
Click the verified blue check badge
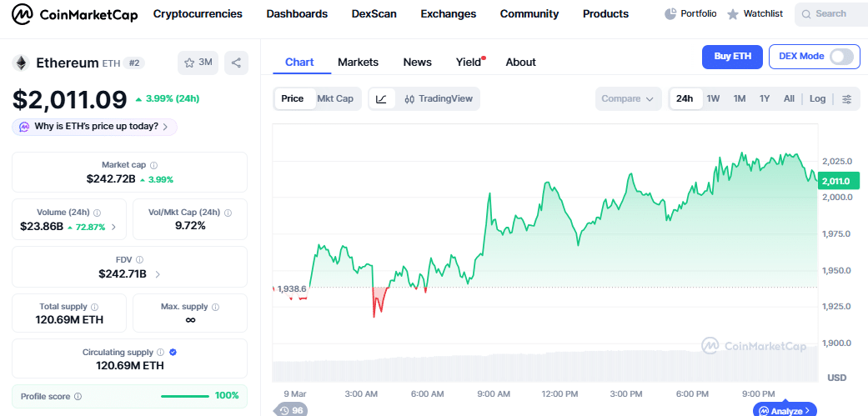tap(173, 352)
